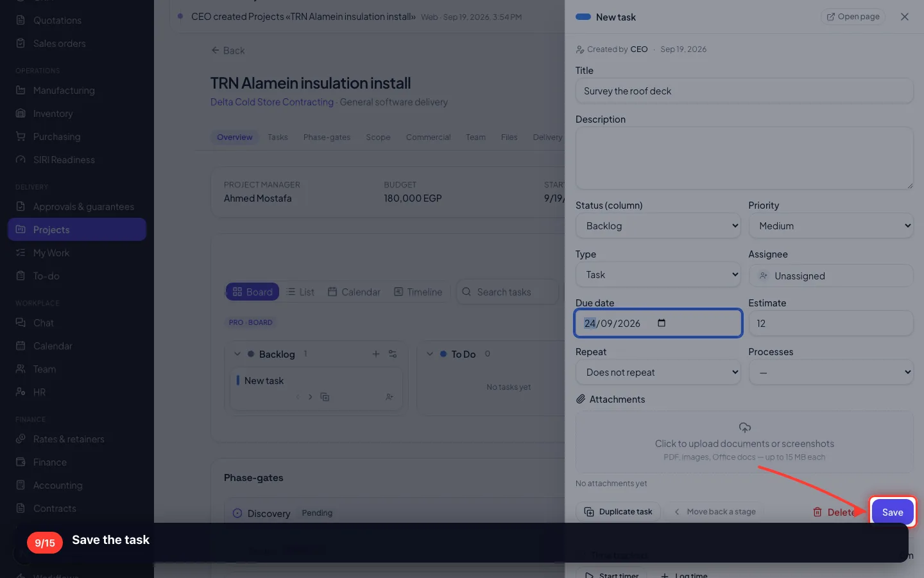Duplicate the New task card icon
This screenshot has height=578, width=924.
tap(325, 397)
